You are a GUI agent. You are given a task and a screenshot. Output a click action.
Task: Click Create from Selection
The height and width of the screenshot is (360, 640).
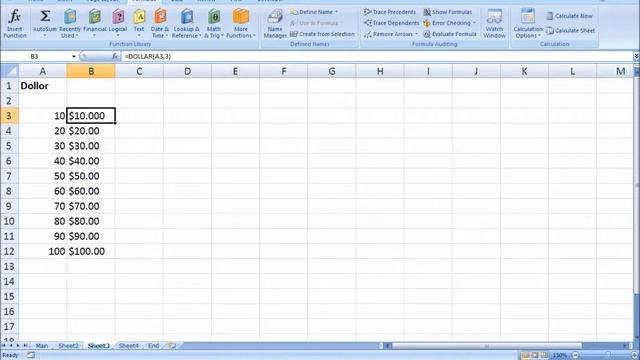click(x=322, y=34)
